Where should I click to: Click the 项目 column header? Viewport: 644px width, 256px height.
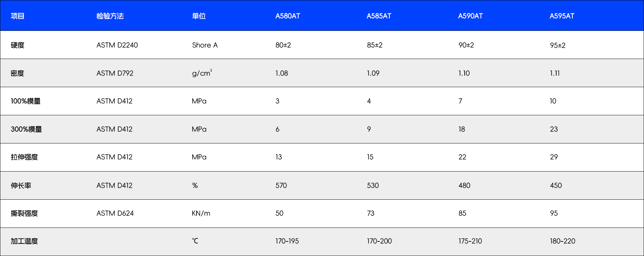coord(18,16)
